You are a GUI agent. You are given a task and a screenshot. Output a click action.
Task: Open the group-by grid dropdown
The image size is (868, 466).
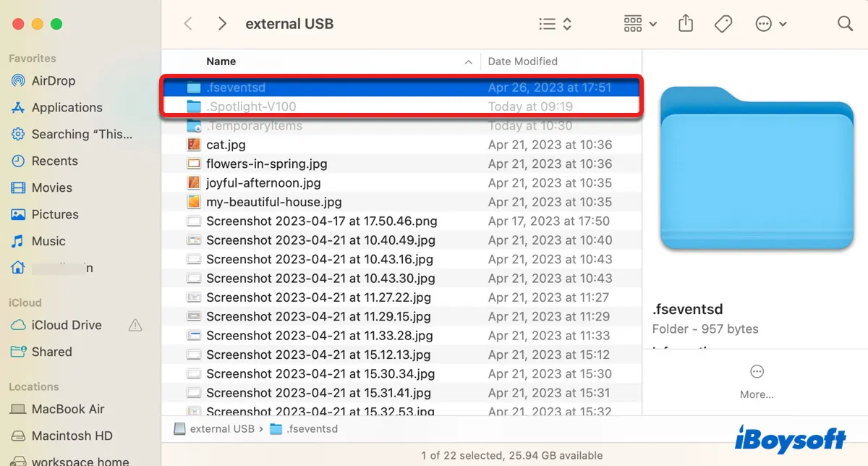click(x=640, y=24)
